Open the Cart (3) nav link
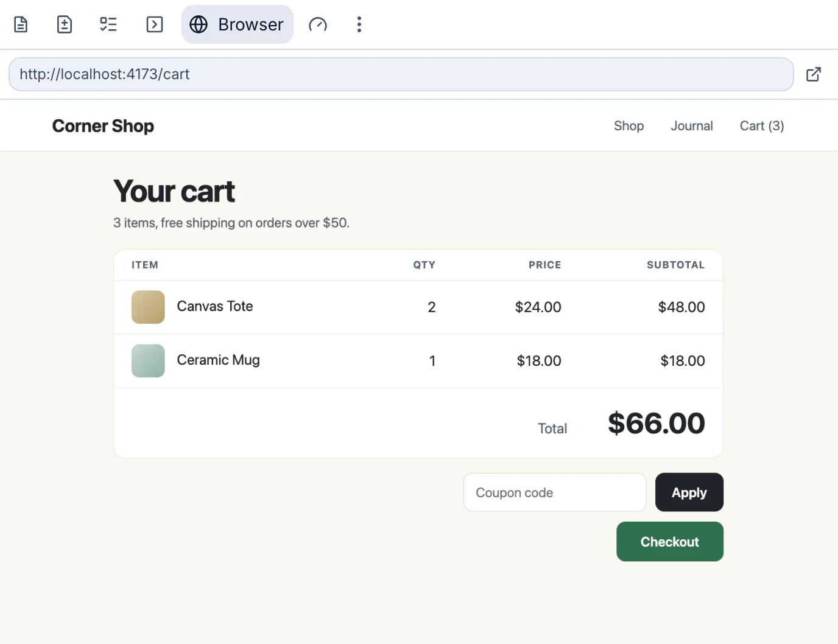This screenshot has width=838, height=644. [762, 126]
